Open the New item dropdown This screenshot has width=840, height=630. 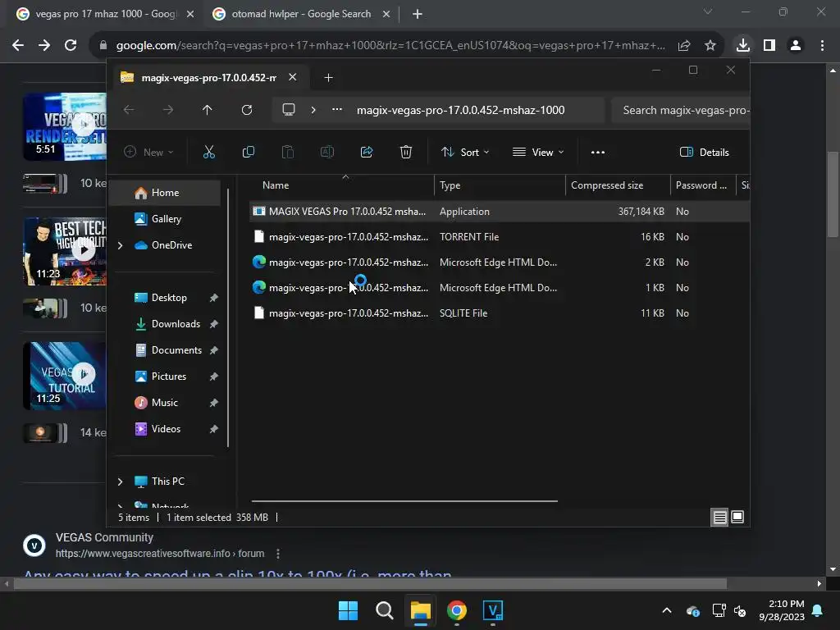148,152
